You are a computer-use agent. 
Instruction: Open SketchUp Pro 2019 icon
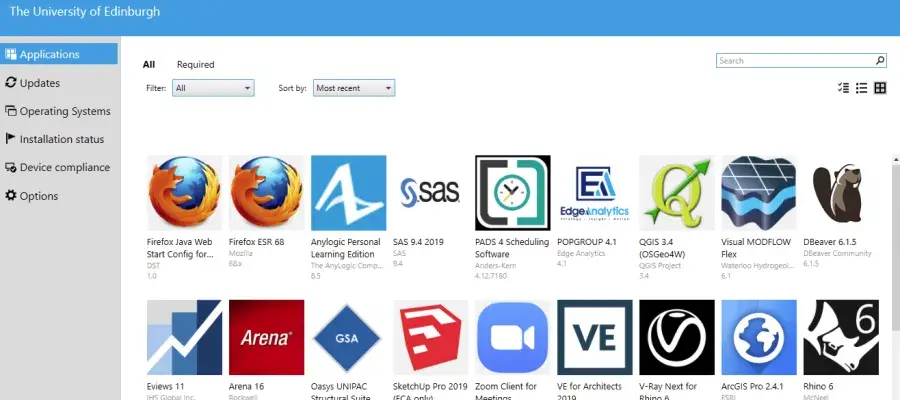[x=430, y=337]
